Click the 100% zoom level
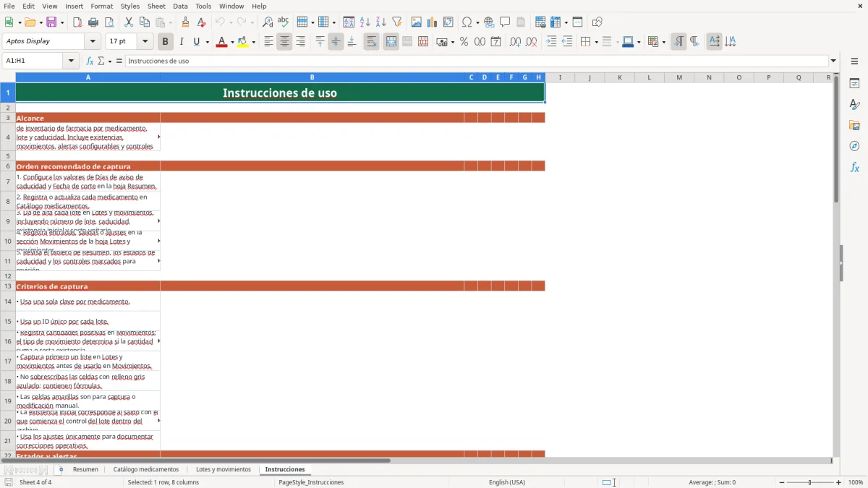This screenshot has height=488, width=868. click(x=856, y=482)
